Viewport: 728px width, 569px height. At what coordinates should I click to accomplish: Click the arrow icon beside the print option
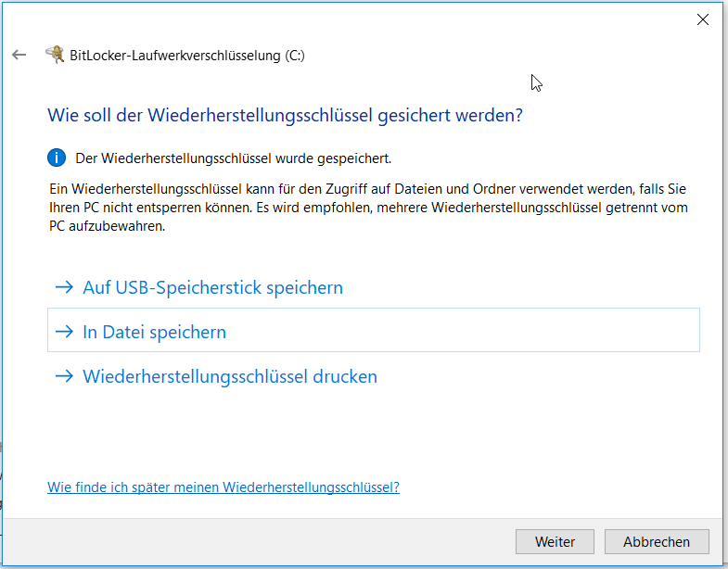pos(64,377)
